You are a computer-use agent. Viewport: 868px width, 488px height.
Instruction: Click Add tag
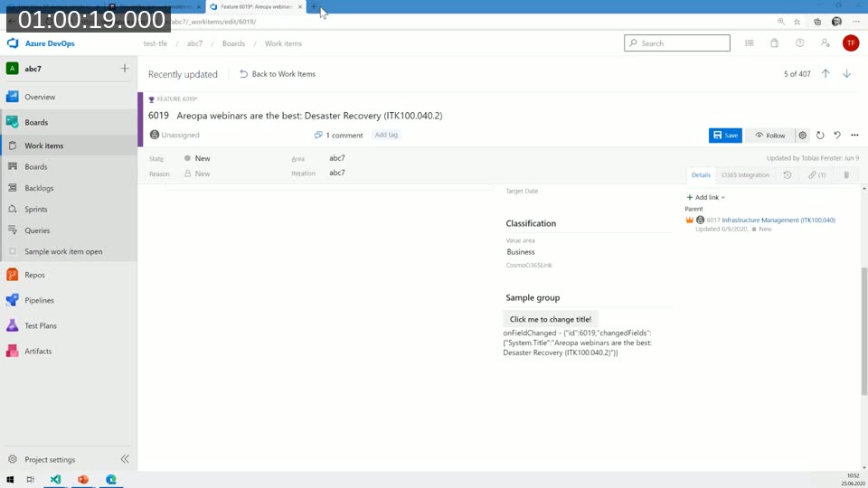(x=386, y=135)
